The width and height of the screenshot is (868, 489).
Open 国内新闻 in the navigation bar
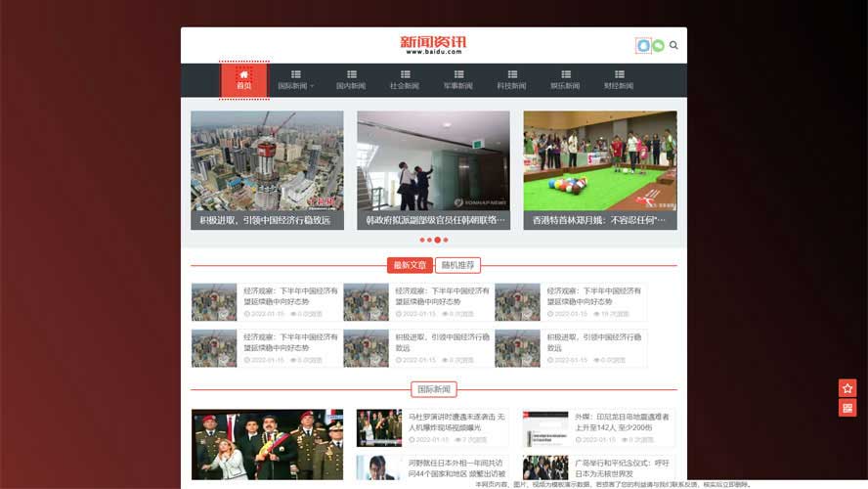pyautogui.click(x=351, y=86)
